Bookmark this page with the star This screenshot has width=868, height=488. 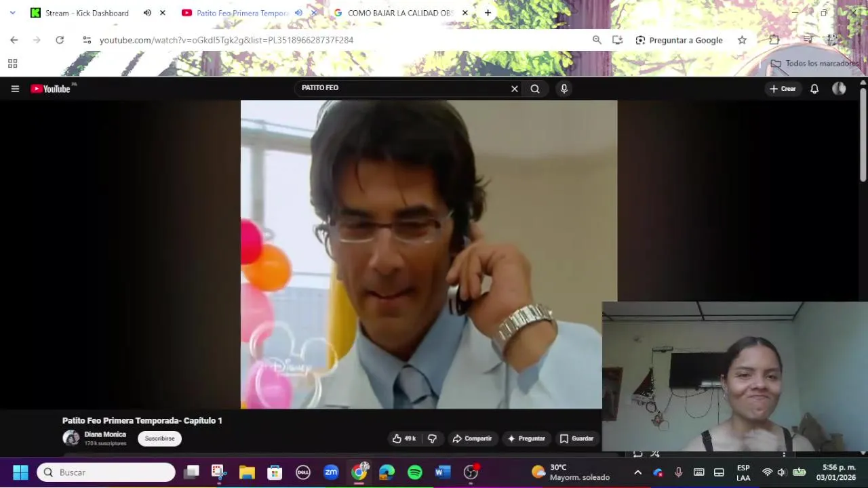[x=742, y=40]
